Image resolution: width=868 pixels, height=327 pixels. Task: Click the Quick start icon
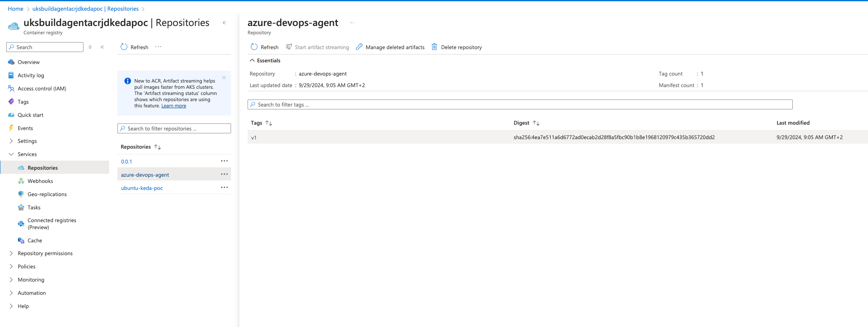(11, 115)
